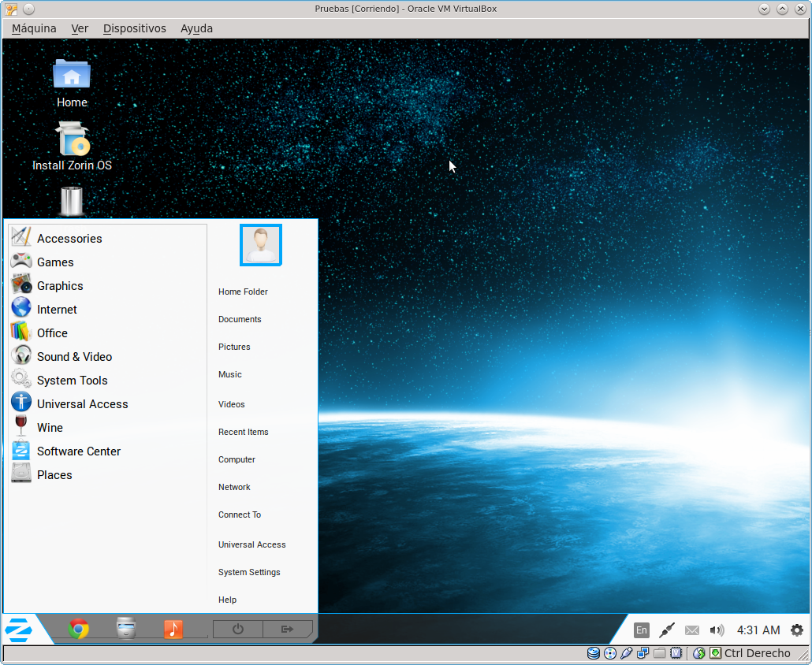Click the log out button
This screenshot has height=665, width=812.
tap(287, 629)
